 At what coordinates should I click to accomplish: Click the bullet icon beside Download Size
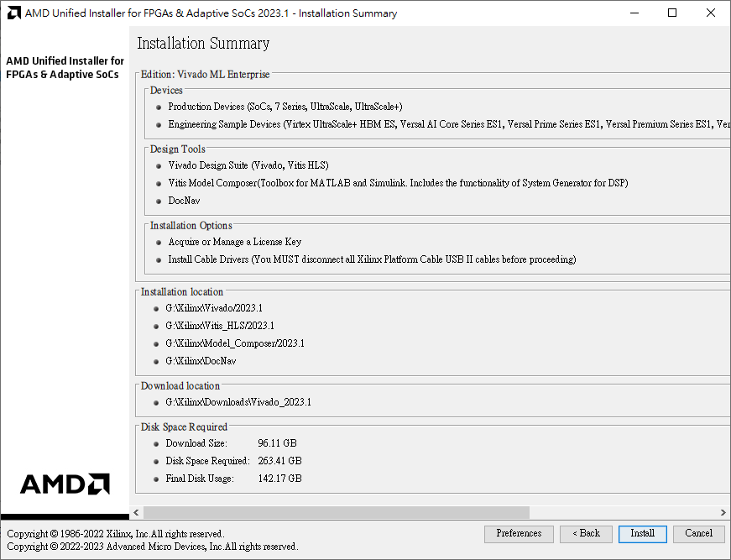click(x=154, y=443)
